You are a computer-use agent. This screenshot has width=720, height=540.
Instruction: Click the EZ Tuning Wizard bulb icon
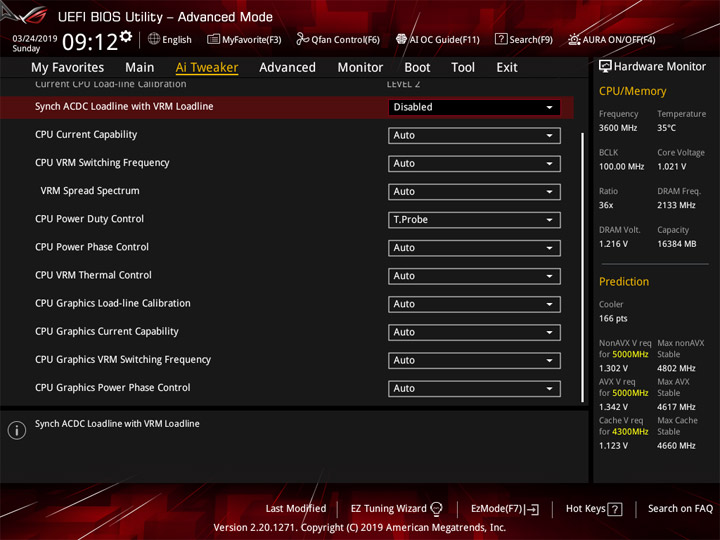tap(436, 509)
